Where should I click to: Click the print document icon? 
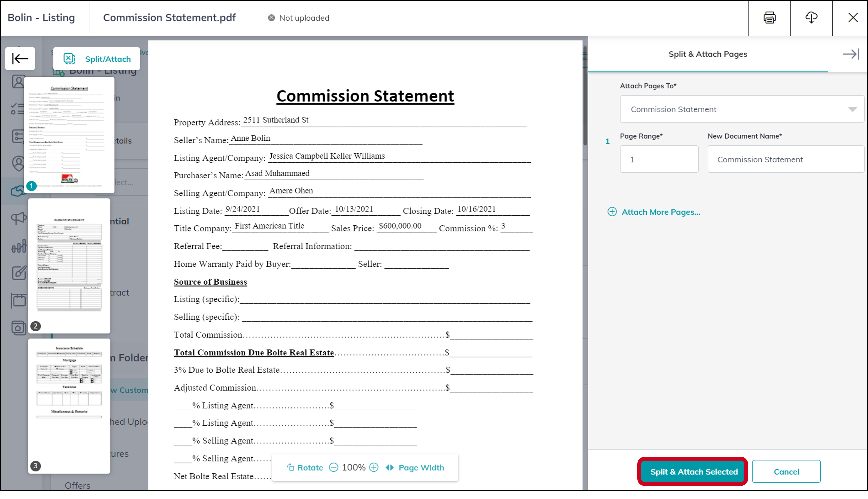pos(769,18)
